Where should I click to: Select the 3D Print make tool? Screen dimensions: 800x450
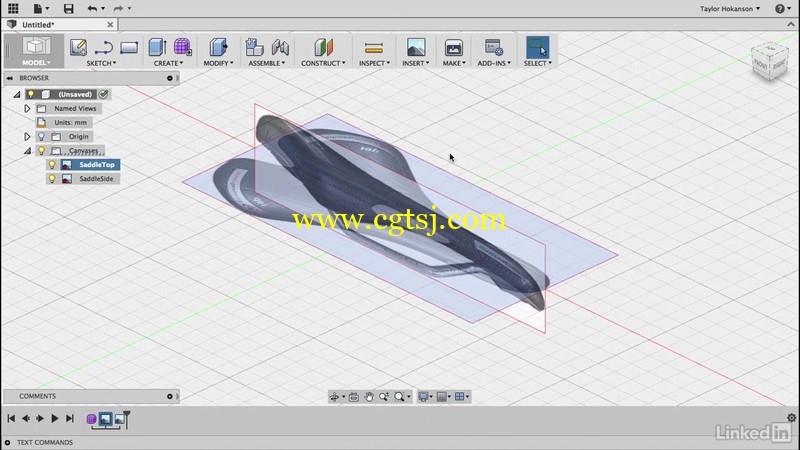[454, 47]
